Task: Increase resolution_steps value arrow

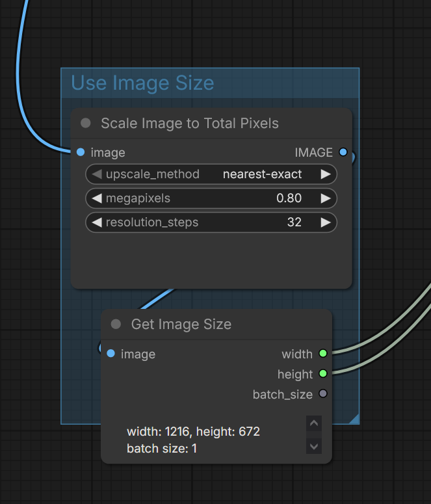Action: (326, 222)
